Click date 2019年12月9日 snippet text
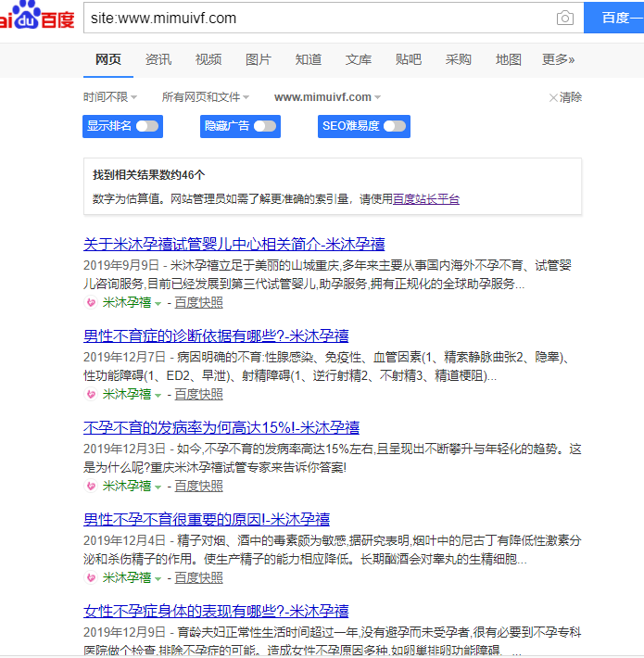This screenshot has height=658, width=644. 124,632
